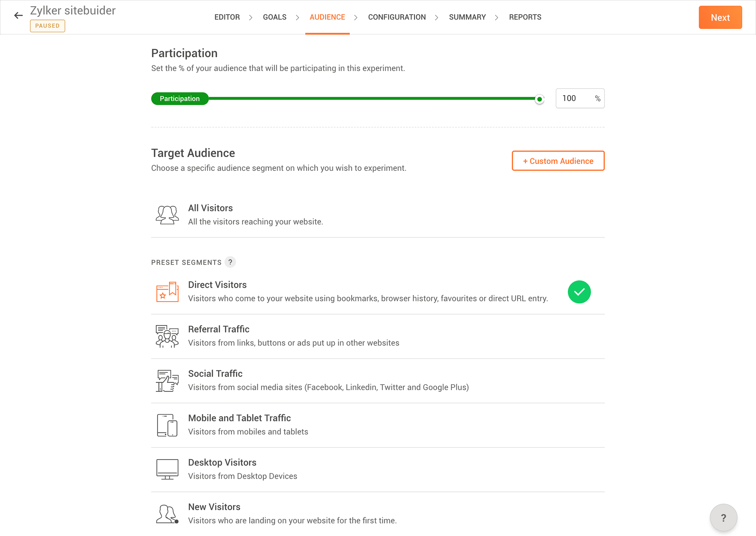Screen dimensions: 756x536
Task: Click the Next button
Action: (x=720, y=17)
